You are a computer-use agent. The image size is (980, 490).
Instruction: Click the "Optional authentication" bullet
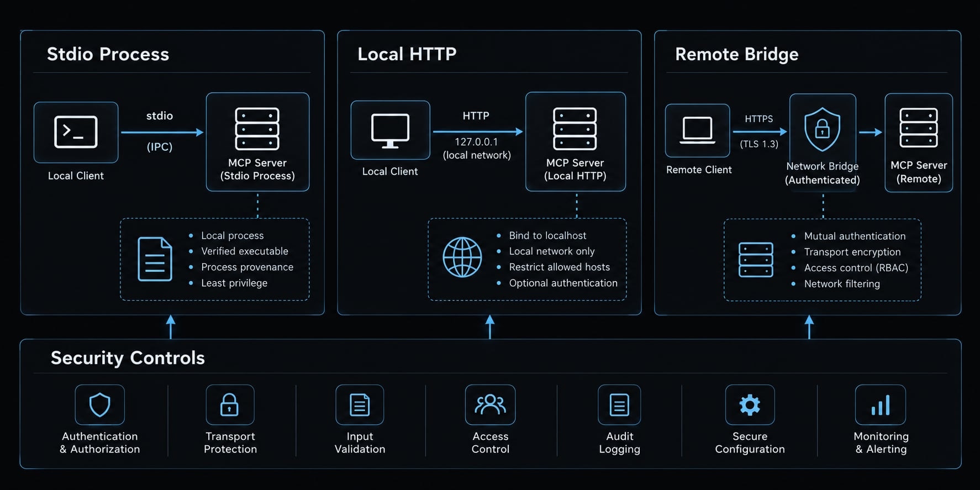pos(563,283)
